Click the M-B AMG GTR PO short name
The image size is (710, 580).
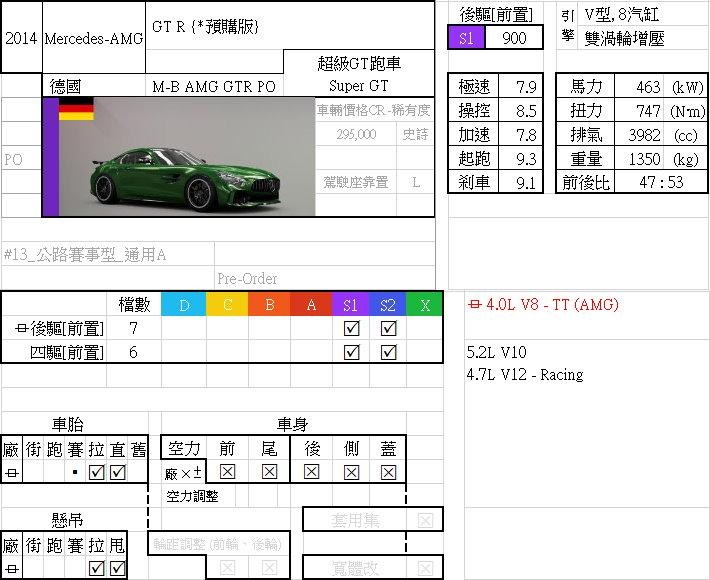pyautogui.click(x=214, y=86)
